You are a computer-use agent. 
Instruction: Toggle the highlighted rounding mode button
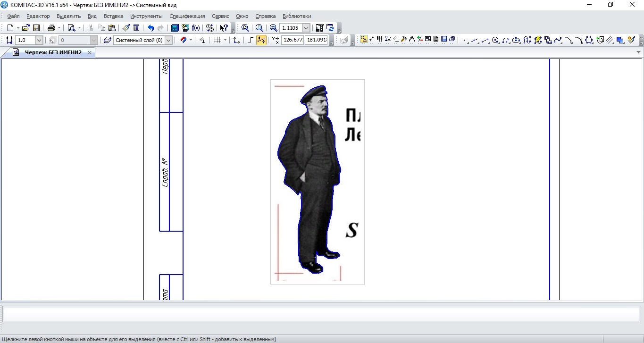tap(261, 40)
